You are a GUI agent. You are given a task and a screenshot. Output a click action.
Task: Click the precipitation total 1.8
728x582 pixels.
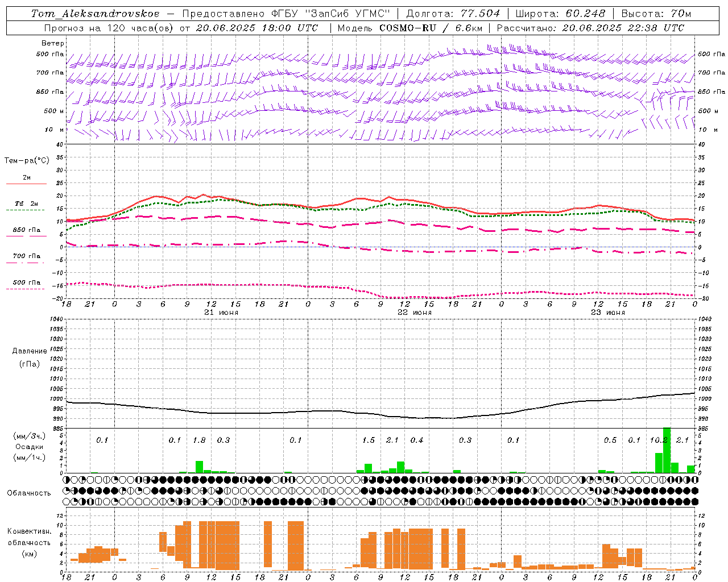(x=199, y=440)
